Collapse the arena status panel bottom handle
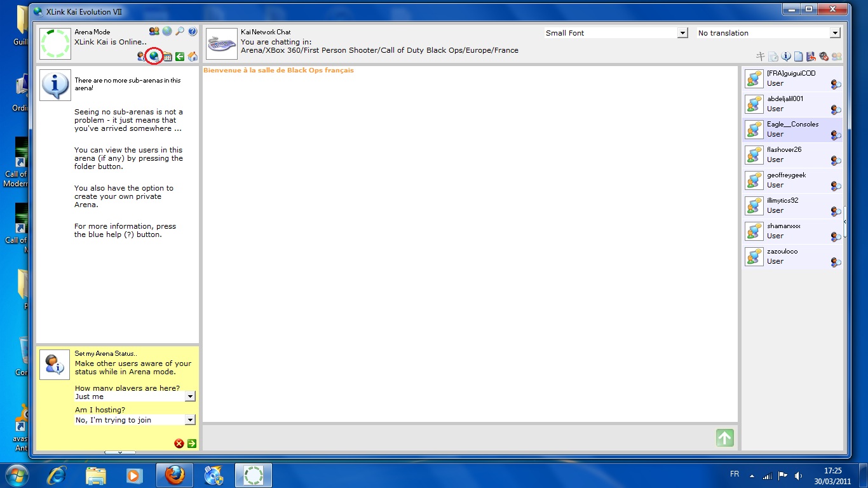Screen dimensions: 868x488 [119, 452]
